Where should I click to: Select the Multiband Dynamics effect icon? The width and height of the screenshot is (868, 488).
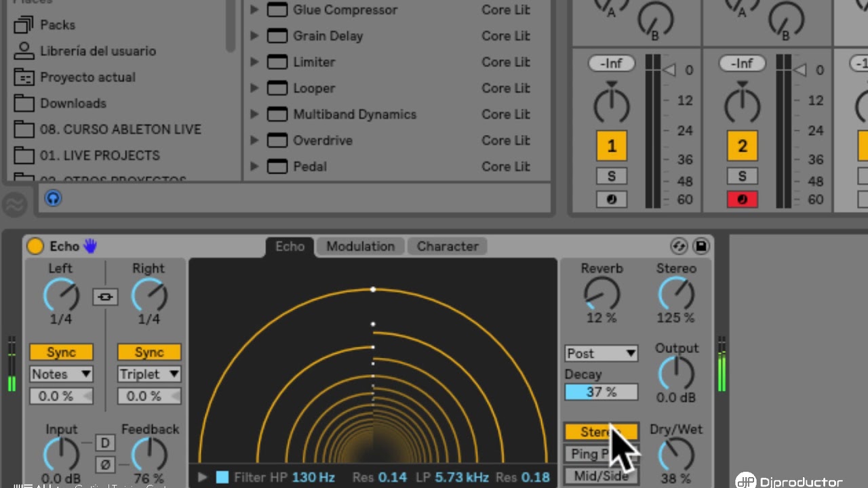[277, 114]
